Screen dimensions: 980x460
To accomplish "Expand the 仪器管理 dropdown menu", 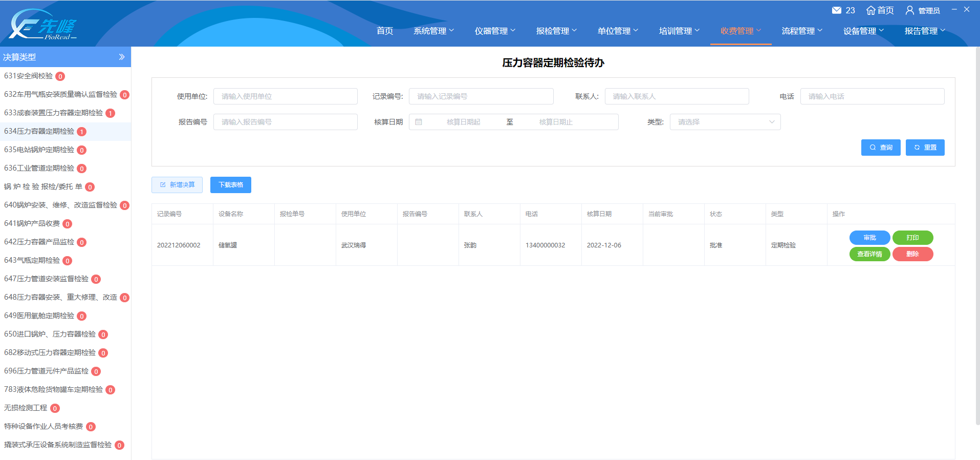I will coord(495,31).
